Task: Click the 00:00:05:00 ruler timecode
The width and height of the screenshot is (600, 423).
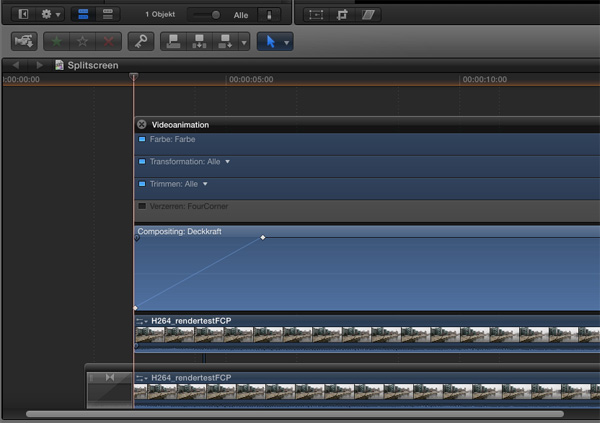Action: pos(251,80)
